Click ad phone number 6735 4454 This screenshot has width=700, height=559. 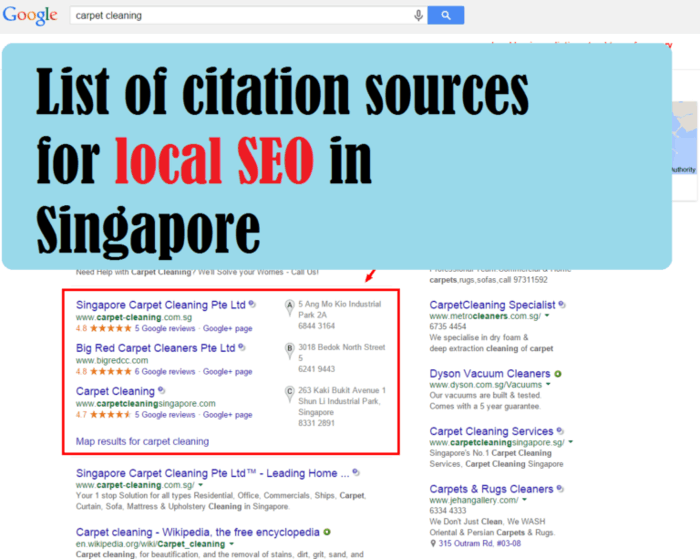pos(448,327)
